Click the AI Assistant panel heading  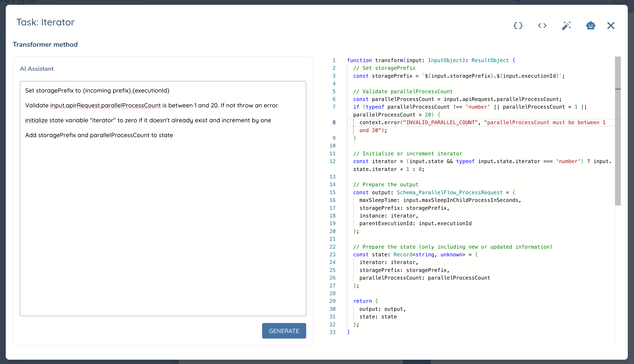37,69
